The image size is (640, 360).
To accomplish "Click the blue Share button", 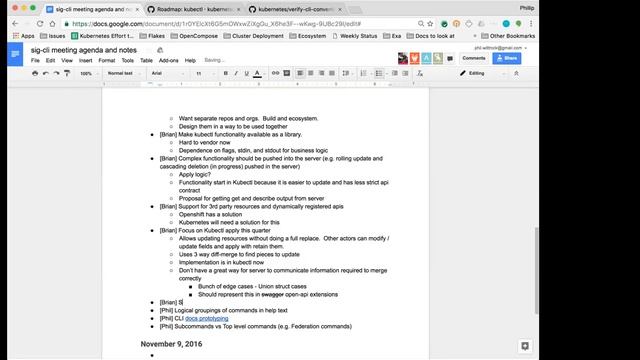I will [x=507, y=58].
